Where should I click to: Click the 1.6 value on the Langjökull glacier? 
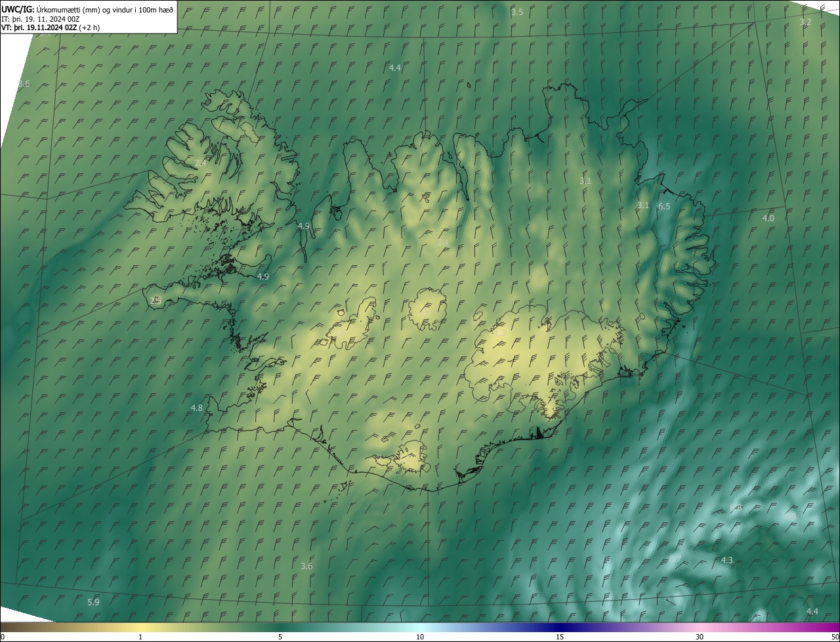(341, 332)
